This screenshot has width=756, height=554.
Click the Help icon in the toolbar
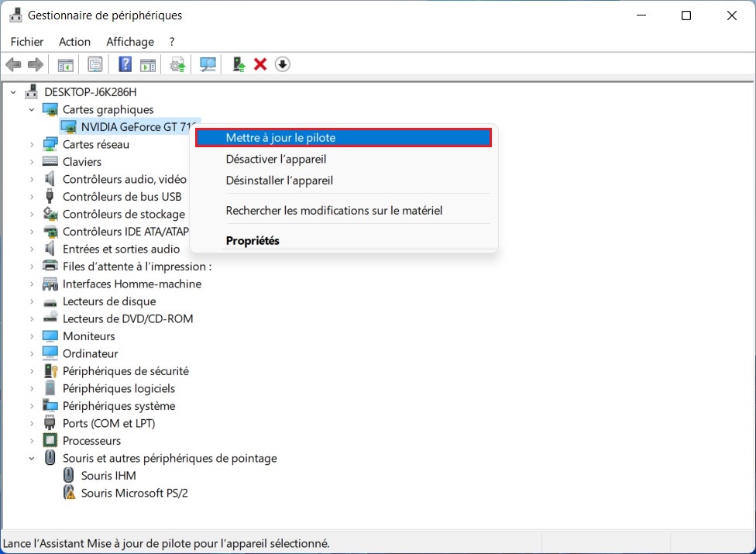[125, 64]
